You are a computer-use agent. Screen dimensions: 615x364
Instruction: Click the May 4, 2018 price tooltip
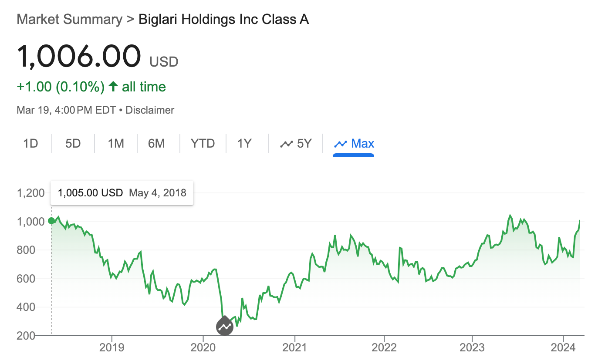pos(122,193)
